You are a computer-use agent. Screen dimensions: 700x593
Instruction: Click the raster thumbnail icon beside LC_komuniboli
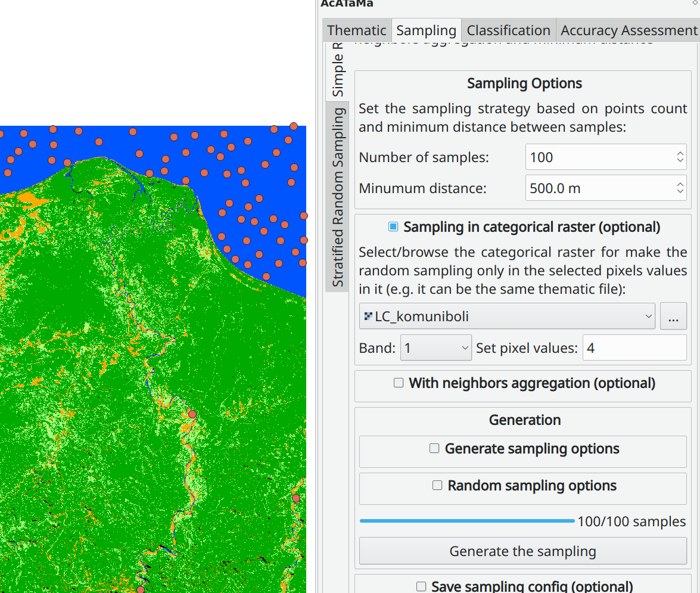(368, 316)
